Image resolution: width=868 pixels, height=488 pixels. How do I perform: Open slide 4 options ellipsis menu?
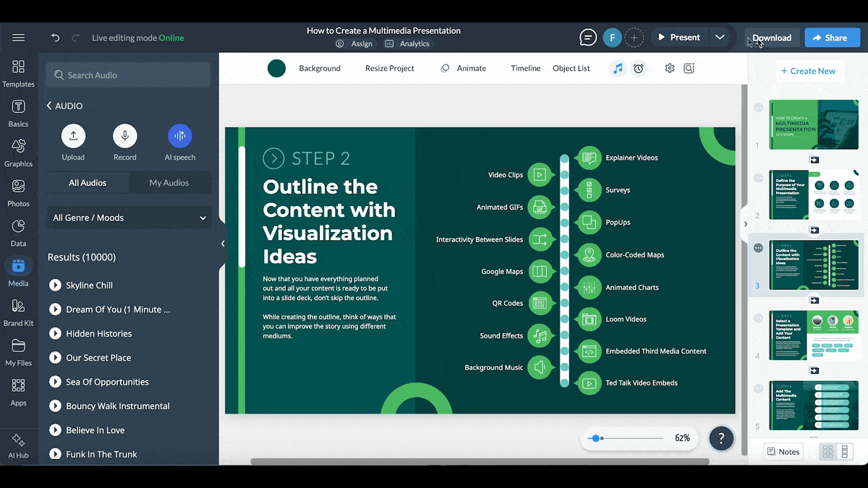coord(758,318)
